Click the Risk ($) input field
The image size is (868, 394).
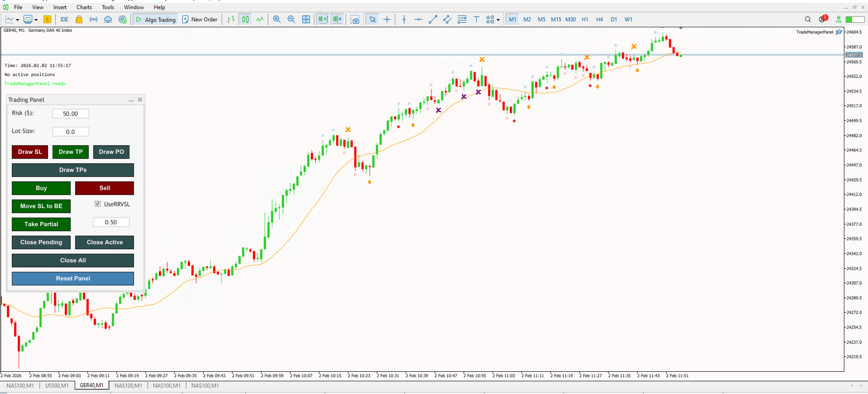tap(70, 114)
